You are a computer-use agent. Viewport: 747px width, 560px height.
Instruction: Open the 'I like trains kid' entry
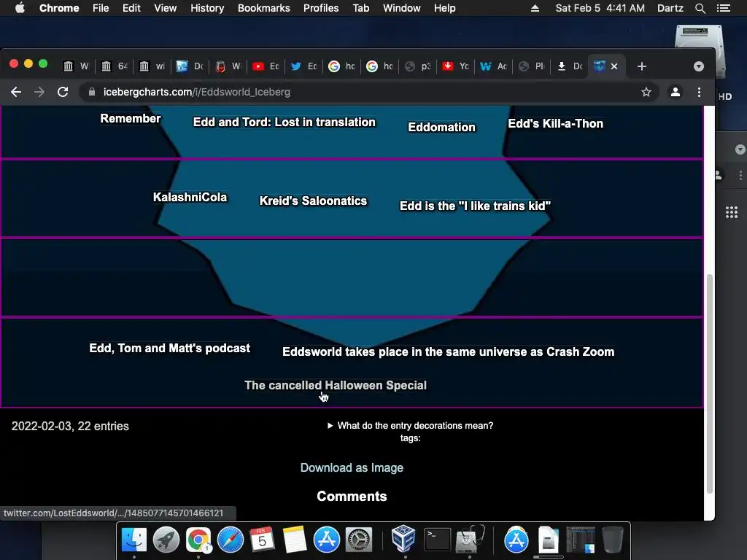click(475, 206)
